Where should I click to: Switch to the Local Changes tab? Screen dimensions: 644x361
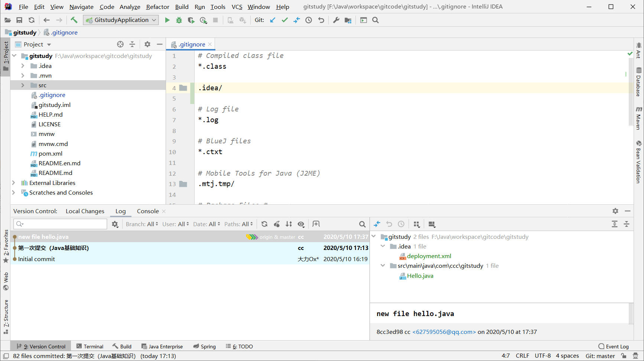[x=85, y=211]
